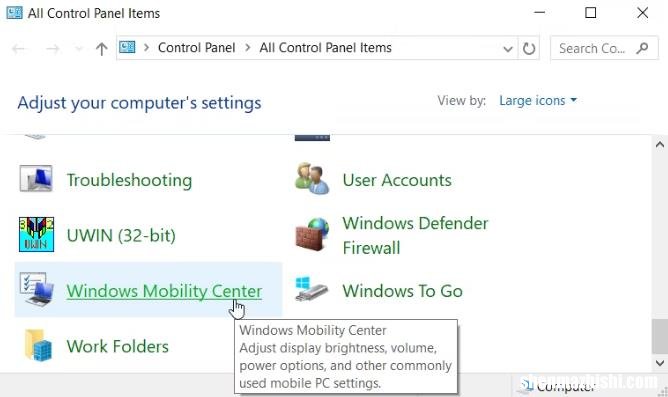668x397 pixels.
Task: Select All Control Panel Items breadcrumb
Action: click(x=325, y=48)
